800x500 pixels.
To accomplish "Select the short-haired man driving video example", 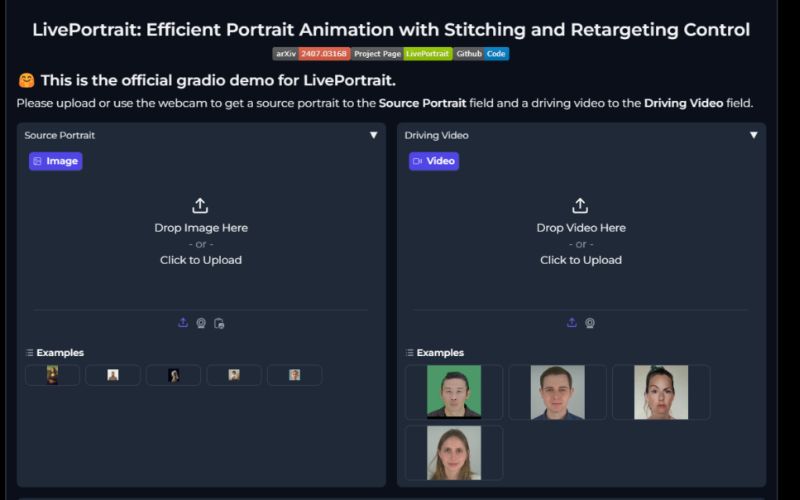I will (x=558, y=392).
